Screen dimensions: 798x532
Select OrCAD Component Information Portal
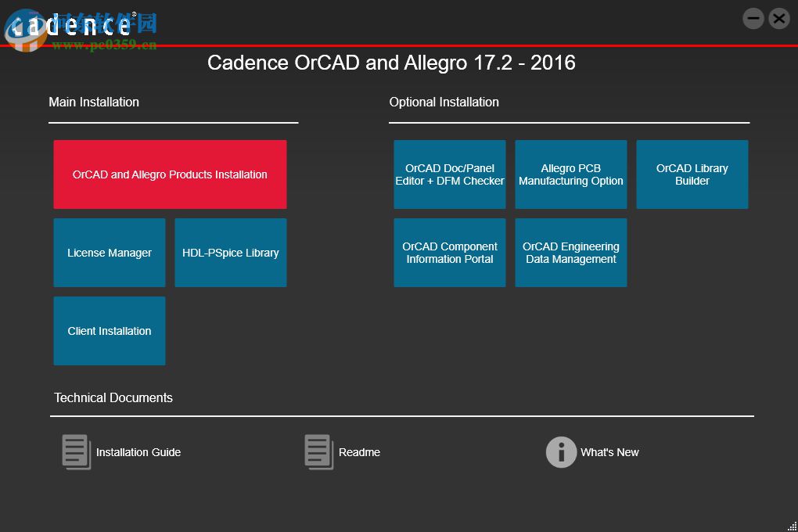point(450,253)
